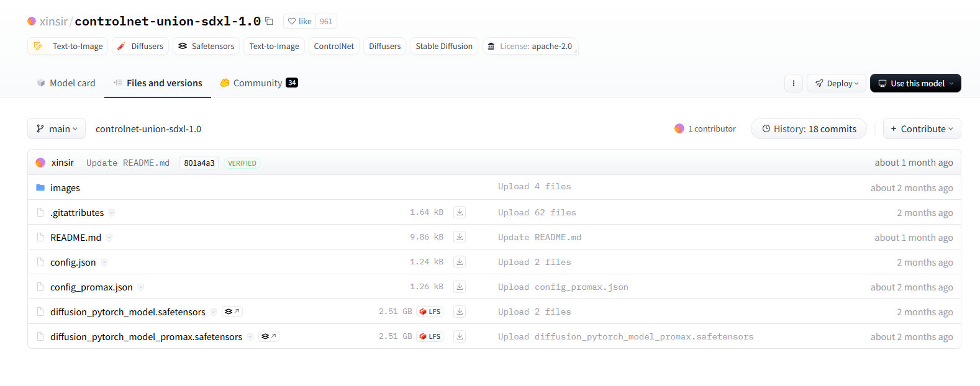This screenshot has height=386, width=980.
Task: Open the images folder
Action: 65,187
